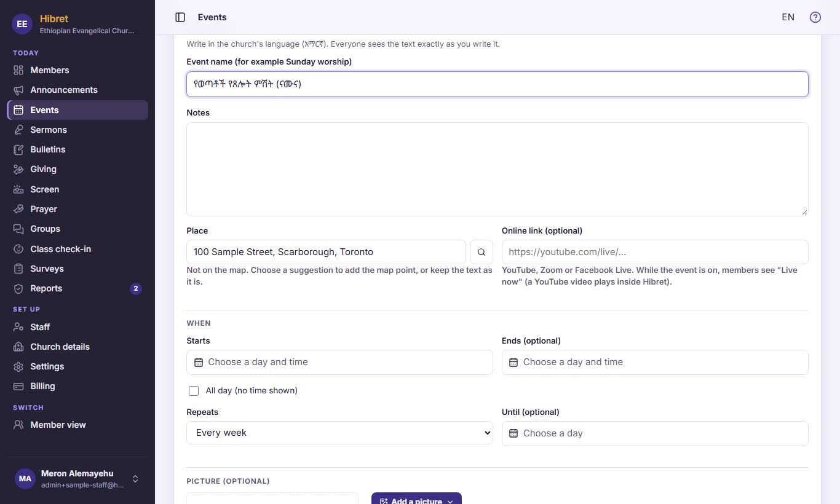Click the Surveys clipboard icon
Screen dimensions: 840x504
coord(18,269)
